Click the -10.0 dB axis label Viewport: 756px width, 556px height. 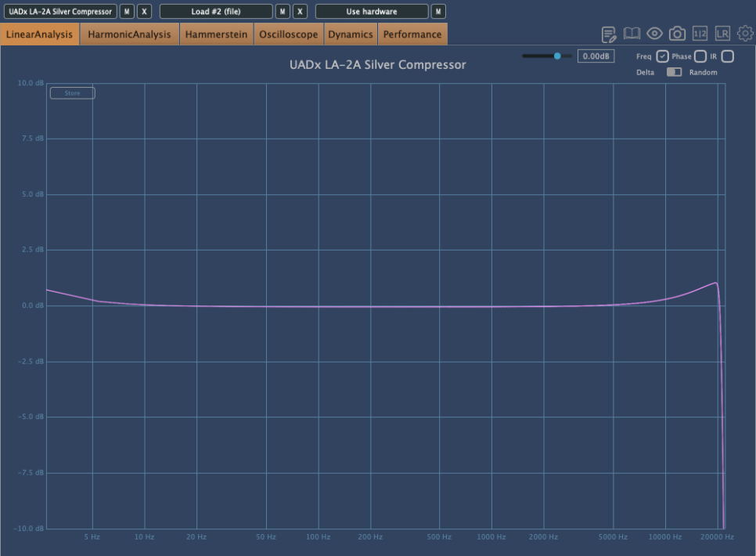(29, 529)
